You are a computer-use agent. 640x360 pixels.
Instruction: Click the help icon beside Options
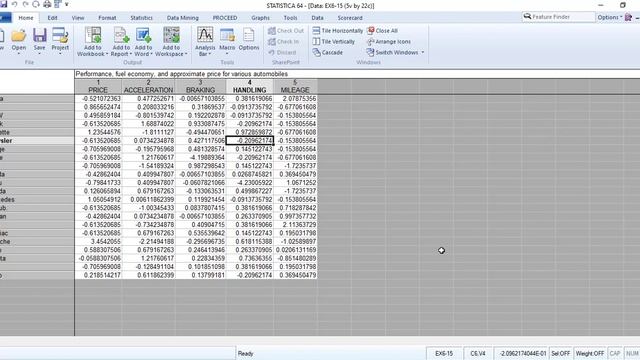coord(629,17)
